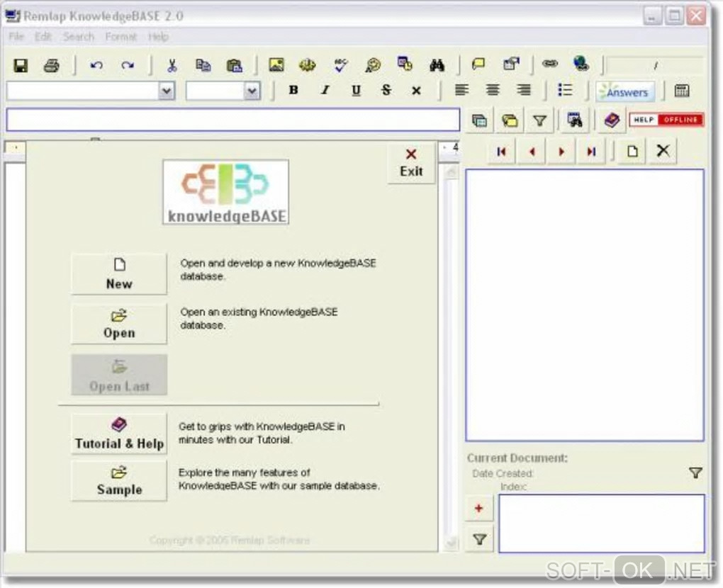The image size is (723, 588).
Task: Insert hyperlink chain icon
Action: point(549,64)
